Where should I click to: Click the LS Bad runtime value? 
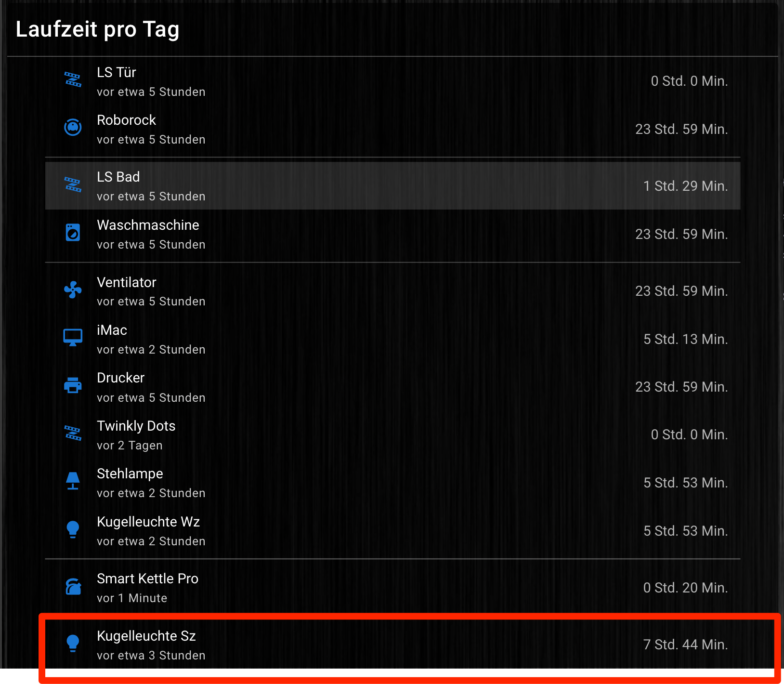(x=685, y=186)
